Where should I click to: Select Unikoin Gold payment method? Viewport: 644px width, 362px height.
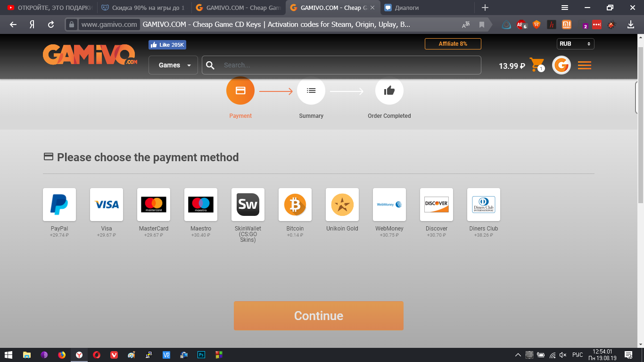(342, 205)
